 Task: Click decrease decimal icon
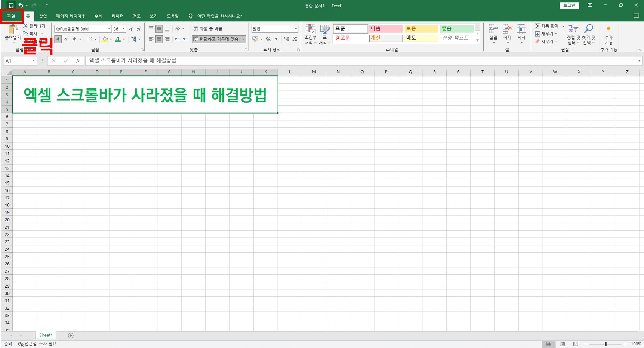click(295, 39)
